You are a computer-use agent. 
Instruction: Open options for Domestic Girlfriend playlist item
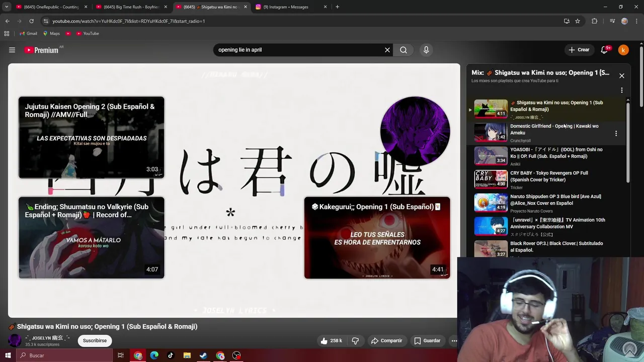[x=616, y=133]
